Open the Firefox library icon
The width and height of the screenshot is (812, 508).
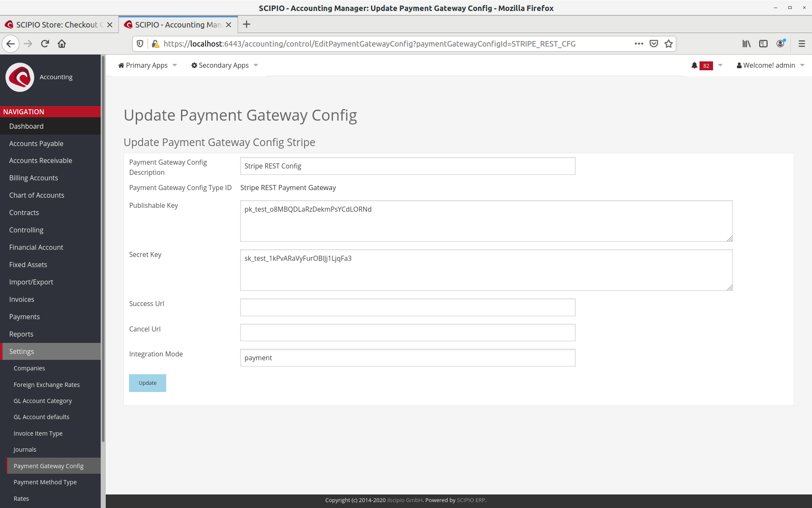coord(746,44)
